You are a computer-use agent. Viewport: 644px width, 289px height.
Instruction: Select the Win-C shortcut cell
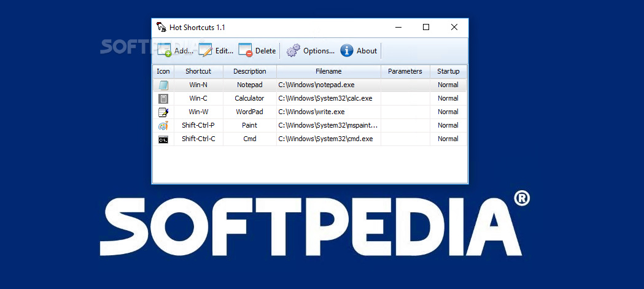click(198, 99)
